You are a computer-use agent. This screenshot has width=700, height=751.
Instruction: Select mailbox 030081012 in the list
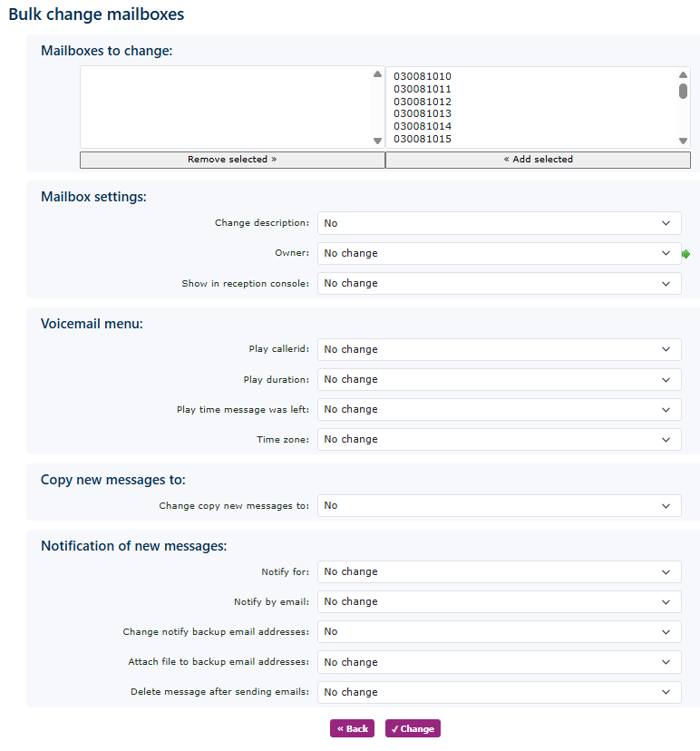[x=423, y=102]
